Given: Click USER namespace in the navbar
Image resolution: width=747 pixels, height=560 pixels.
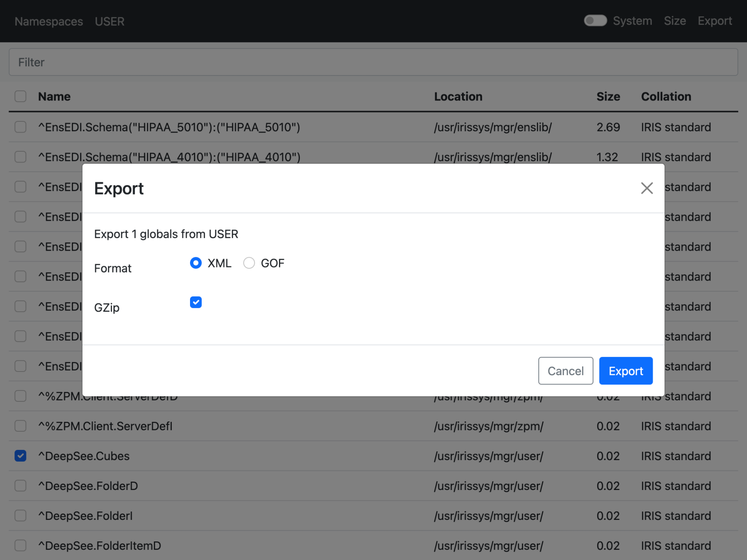Looking at the screenshot, I should pos(110,21).
